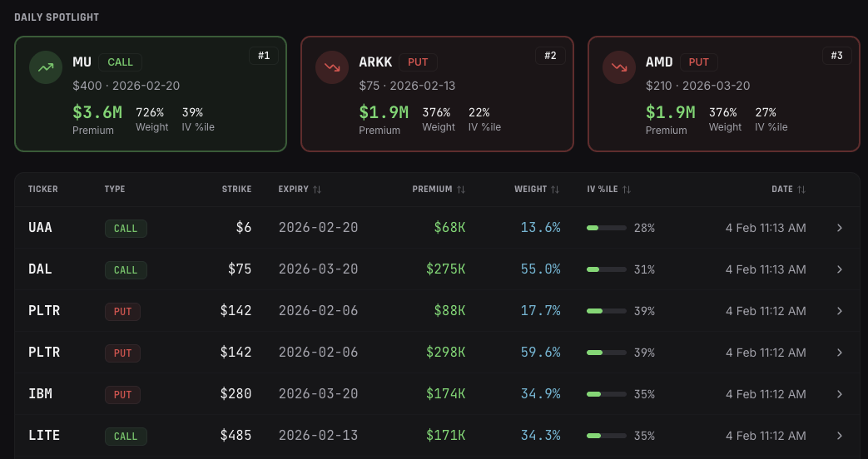
Task: Click the PUT badge on AMD card
Action: point(698,62)
